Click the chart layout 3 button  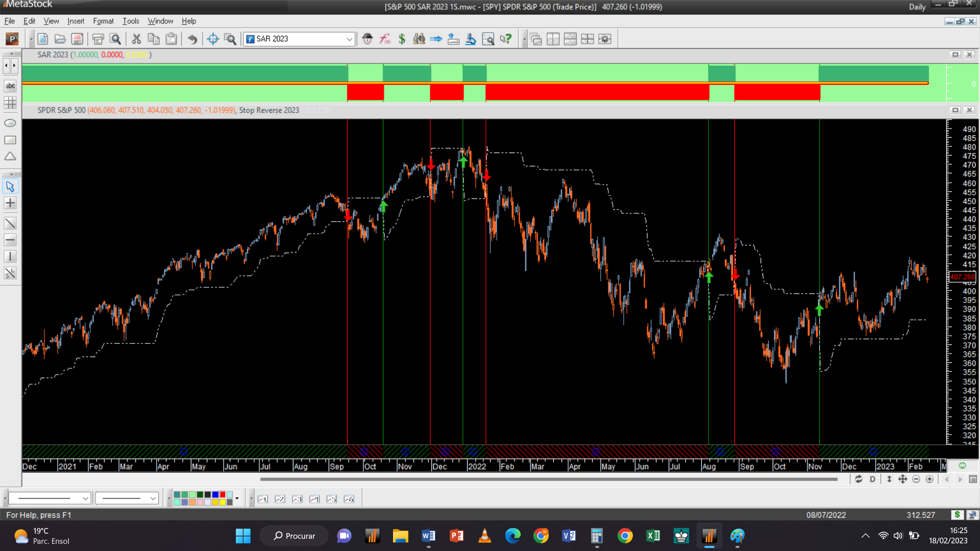click(x=297, y=499)
